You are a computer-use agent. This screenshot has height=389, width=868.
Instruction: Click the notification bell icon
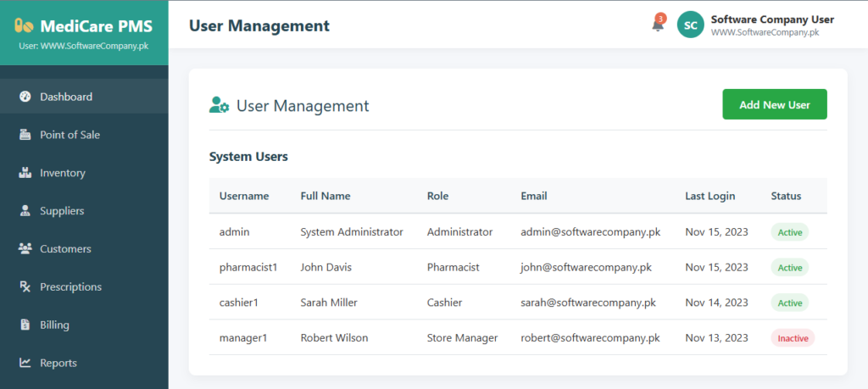(x=657, y=25)
